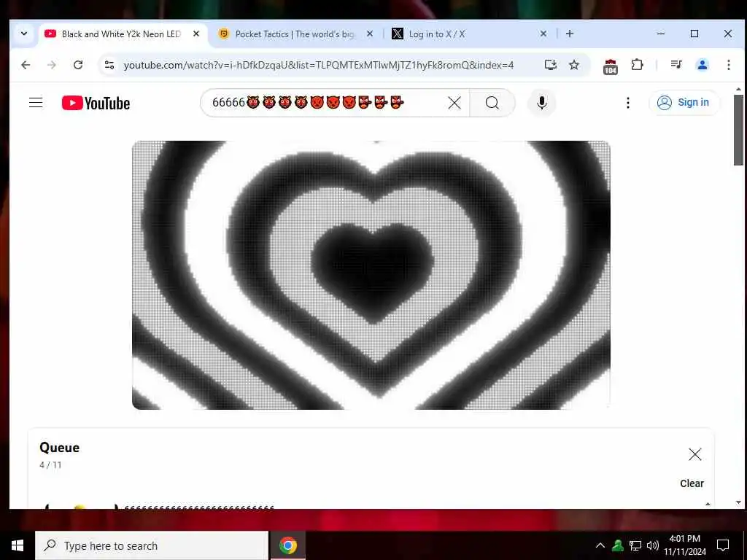Image resolution: width=747 pixels, height=560 pixels.
Task: Show hidden system tray icons
Action: pos(600,545)
